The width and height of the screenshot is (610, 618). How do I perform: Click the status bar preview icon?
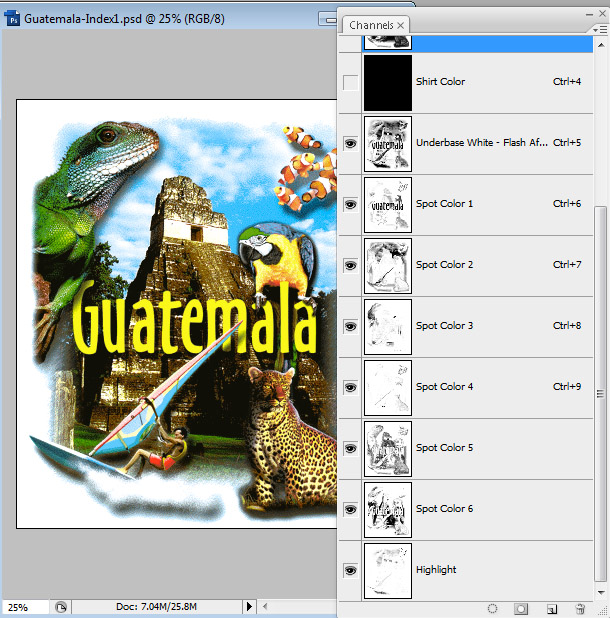tap(61, 607)
